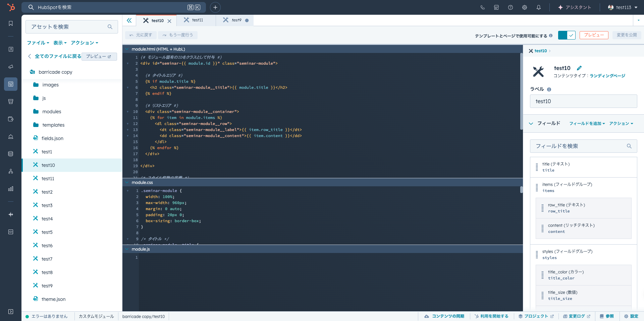Image resolution: width=644 pixels, height=321 pixels.
Task: Collapse the module.html editor section
Action: [127, 49]
